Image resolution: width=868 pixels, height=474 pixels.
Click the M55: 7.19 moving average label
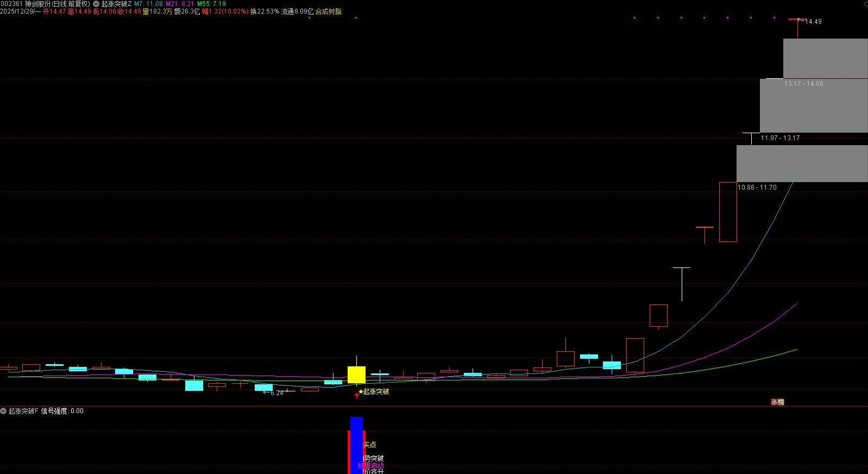click(x=211, y=4)
